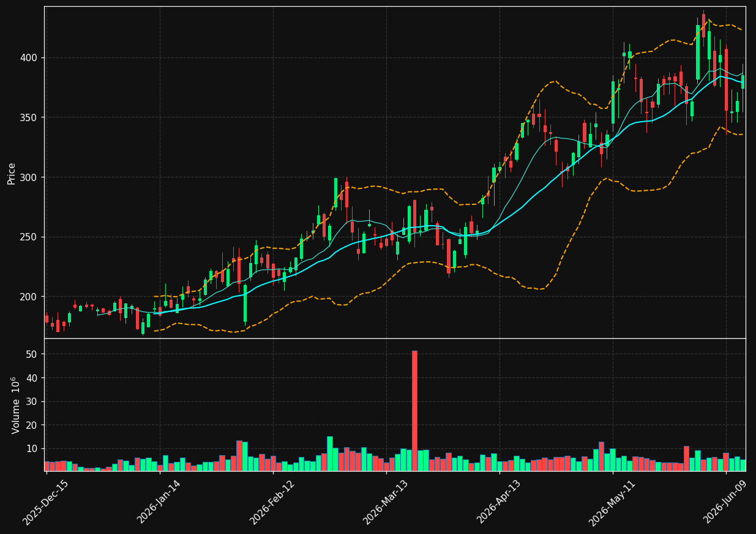The image size is (756, 534).
Task: Click the 400 price axis label
Action: tap(30, 58)
